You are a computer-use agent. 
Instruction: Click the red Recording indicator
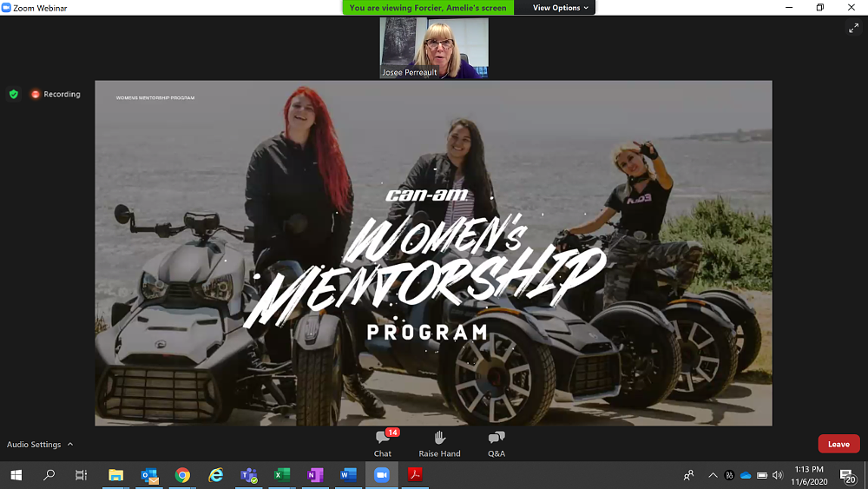56,94
